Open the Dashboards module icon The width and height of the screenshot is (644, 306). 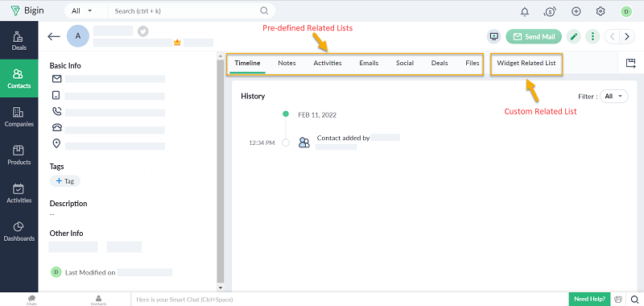(19, 227)
